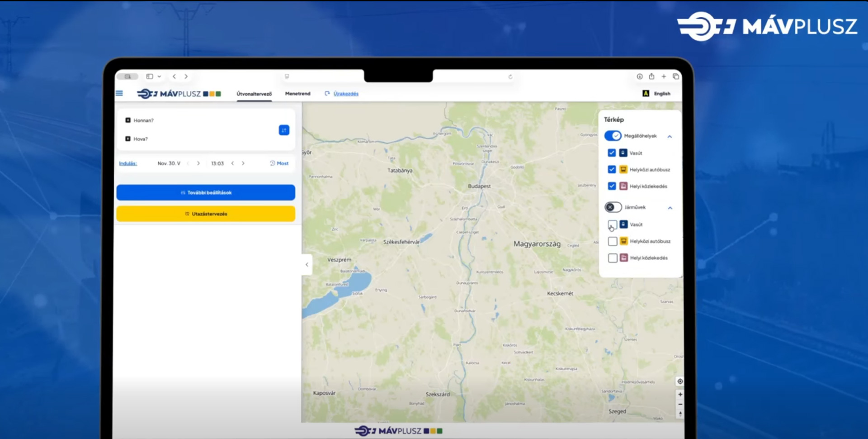Collapse the left route planner panel
Viewport: 868px width, 439px height.
pos(307,265)
